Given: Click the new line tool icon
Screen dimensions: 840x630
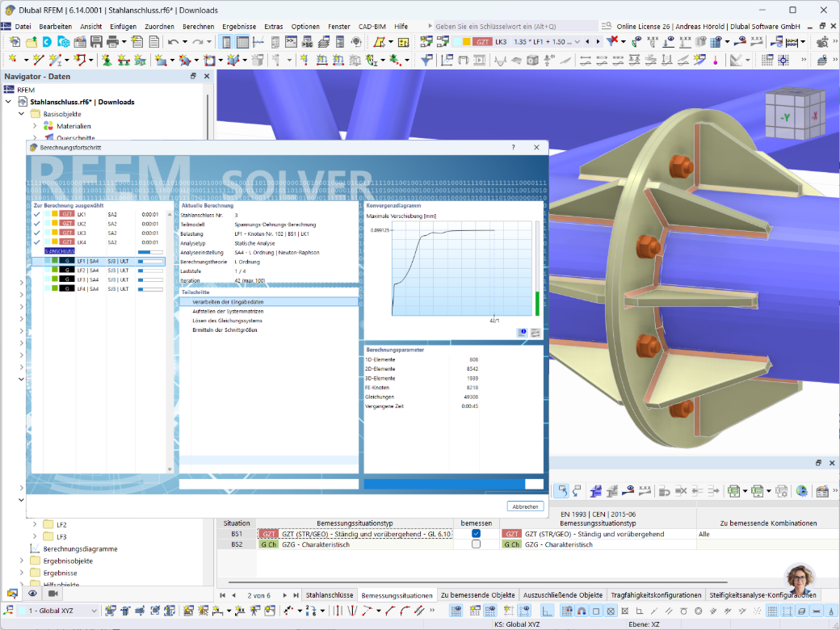Looking at the screenshot, I should click(x=38, y=60).
